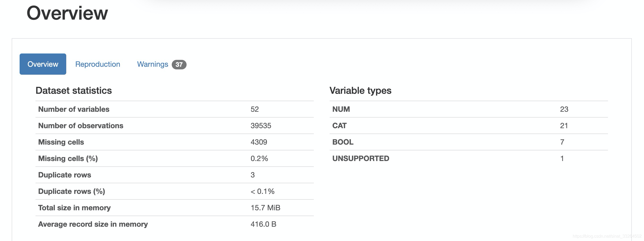This screenshot has width=644, height=241.
Task: Click the Number of observations value 39535
Action: tap(261, 126)
